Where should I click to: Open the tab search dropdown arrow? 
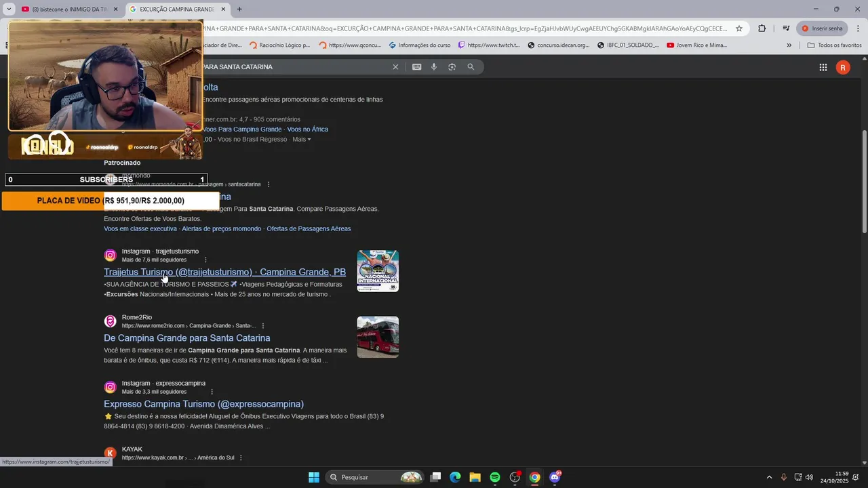pyautogui.click(x=9, y=9)
